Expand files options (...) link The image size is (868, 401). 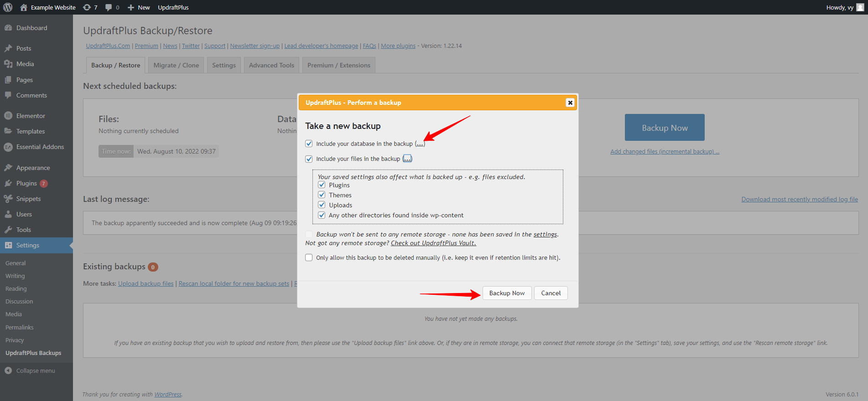click(407, 159)
